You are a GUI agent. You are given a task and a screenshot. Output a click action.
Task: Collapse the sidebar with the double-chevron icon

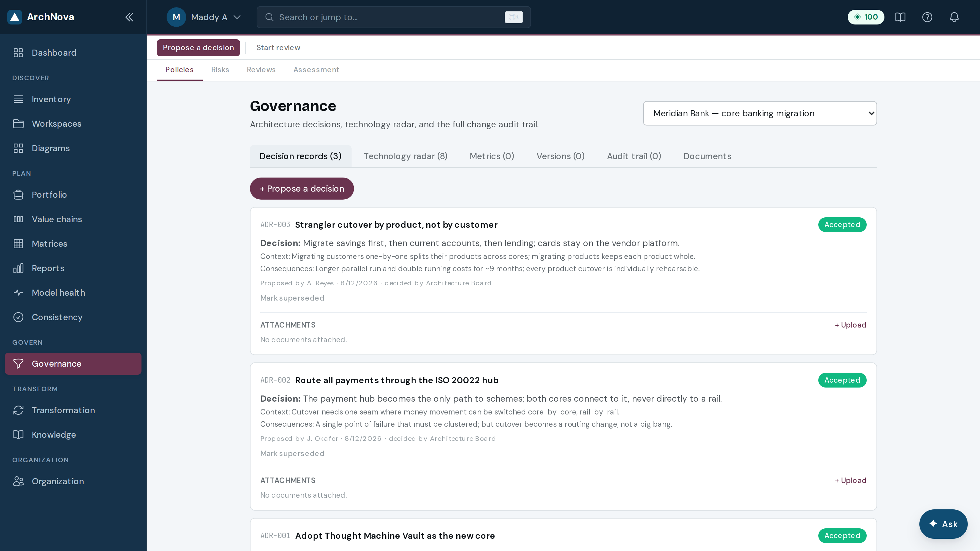129,17
